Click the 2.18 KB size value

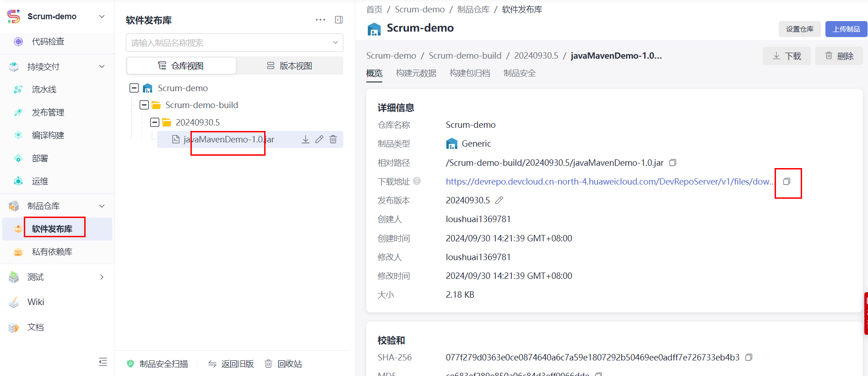(x=460, y=294)
